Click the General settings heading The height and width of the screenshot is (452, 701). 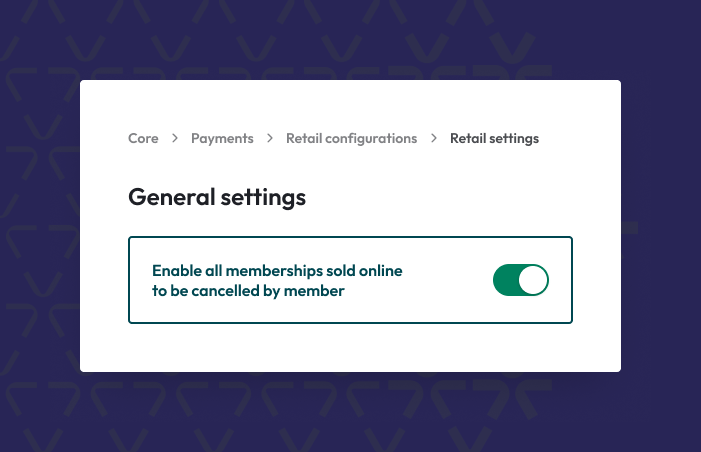click(x=217, y=197)
